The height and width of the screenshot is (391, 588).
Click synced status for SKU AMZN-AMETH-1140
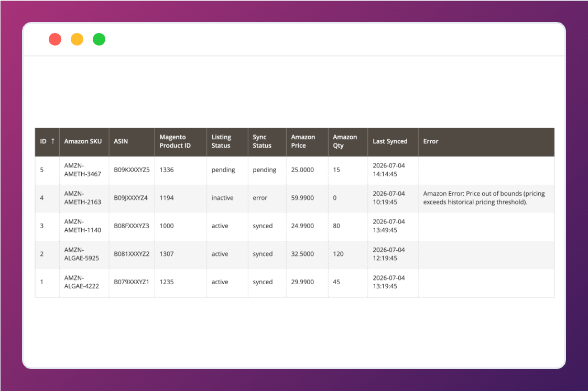(263, 226)
